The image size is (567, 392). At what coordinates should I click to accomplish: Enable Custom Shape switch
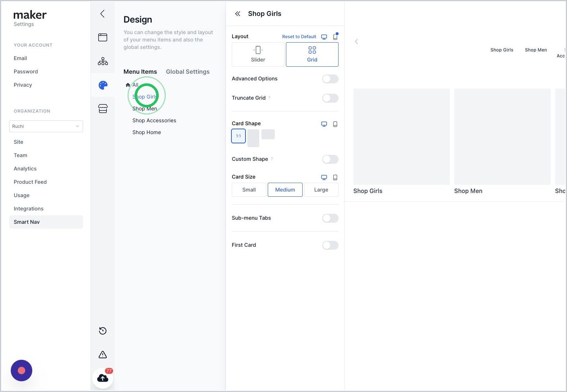pos(330,159)
